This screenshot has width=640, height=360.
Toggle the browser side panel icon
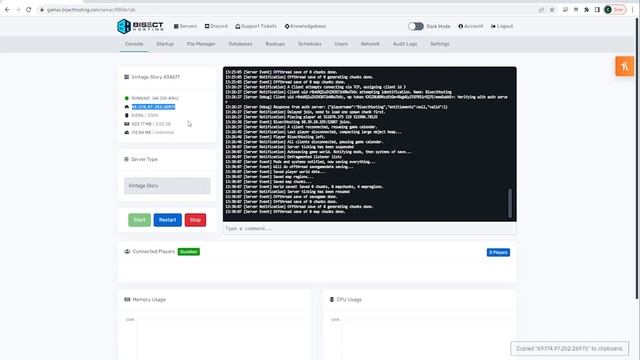[597, 10]
